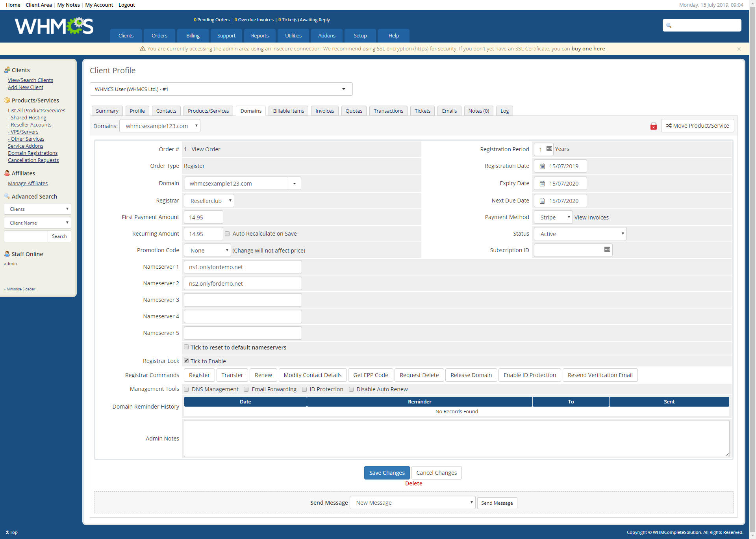
Task: Open Advanced Search Clients dropdown
Action: click(37, 209)
